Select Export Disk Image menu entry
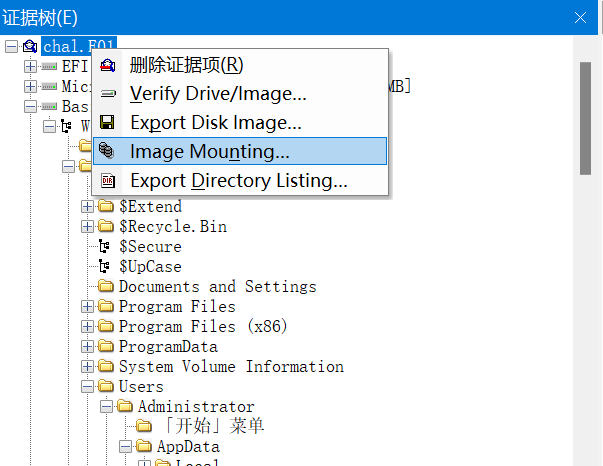 point(215,124)
